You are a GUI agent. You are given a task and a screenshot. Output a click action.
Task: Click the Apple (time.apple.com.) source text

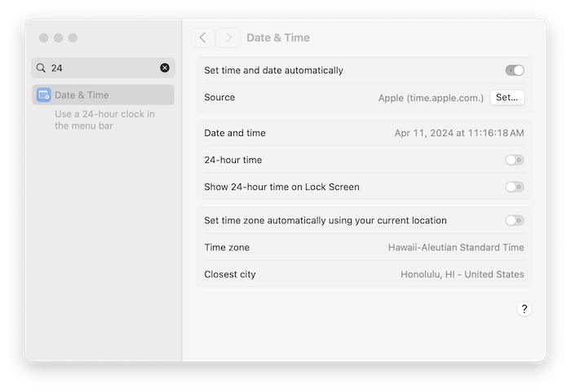[x=431, y=98]
